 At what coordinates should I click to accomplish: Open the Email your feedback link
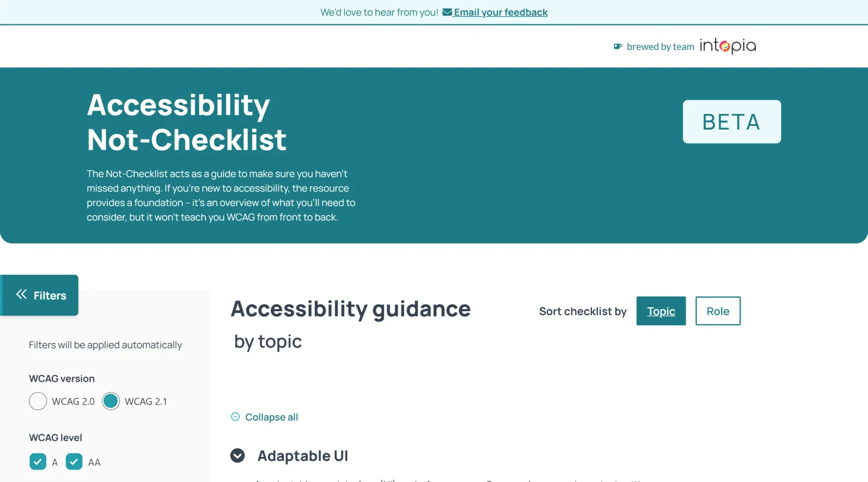(x=500, y=11)
